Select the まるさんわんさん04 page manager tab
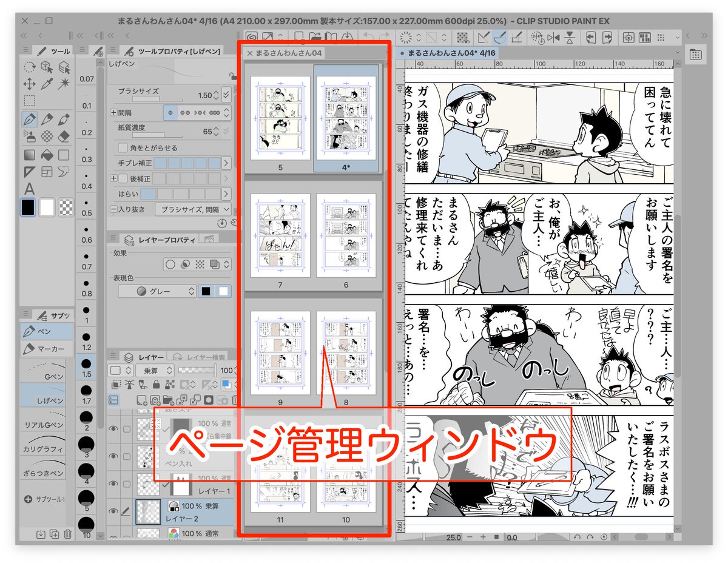The image size is (728, 563). click(285, 53)
